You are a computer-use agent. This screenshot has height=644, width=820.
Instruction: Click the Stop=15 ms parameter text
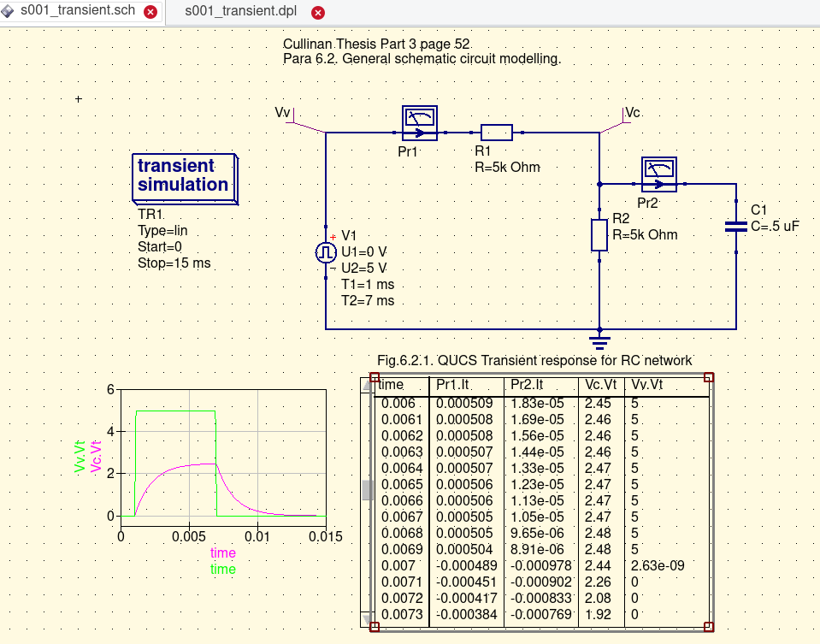(x=174, y=263)
